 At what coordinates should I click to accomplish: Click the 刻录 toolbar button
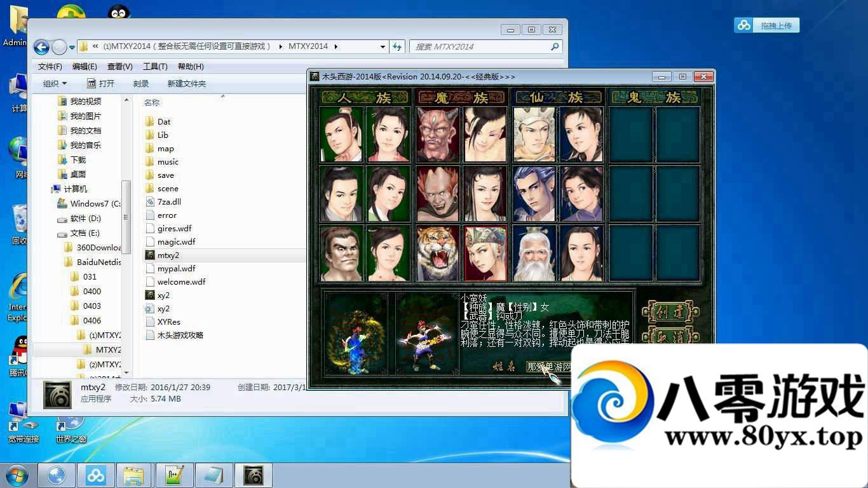coord(141,84)
